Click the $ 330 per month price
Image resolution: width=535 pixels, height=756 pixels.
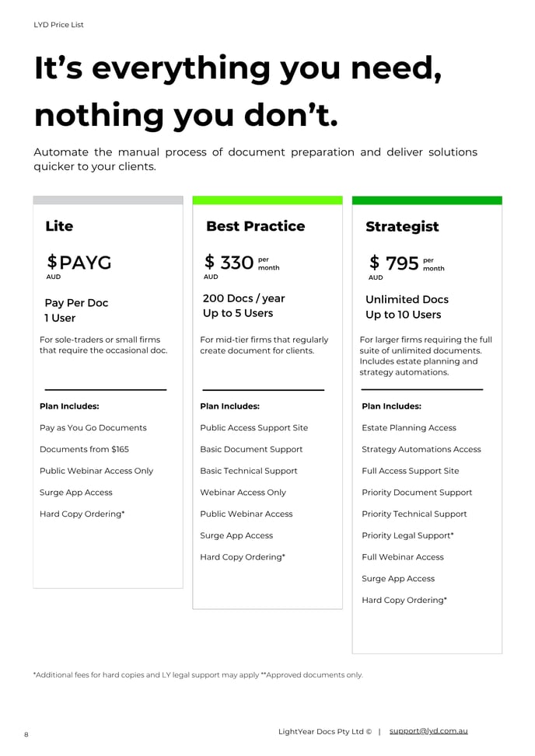(242, 263)
